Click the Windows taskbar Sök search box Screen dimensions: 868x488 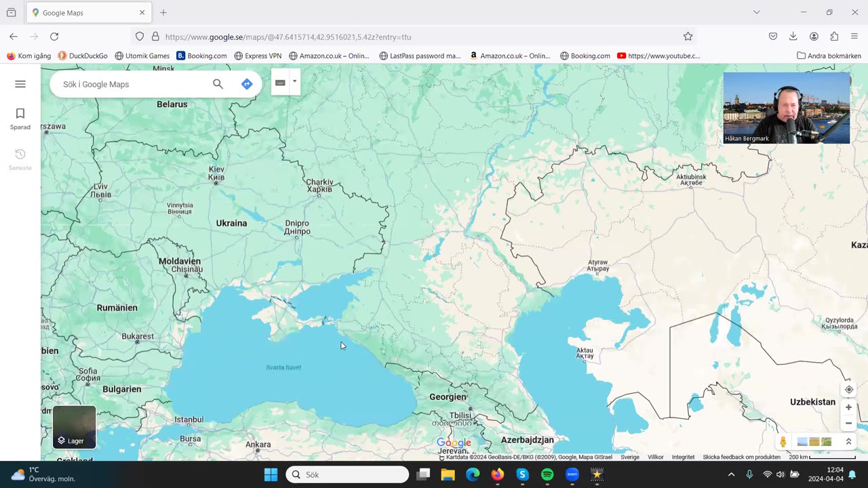[347, 474]
